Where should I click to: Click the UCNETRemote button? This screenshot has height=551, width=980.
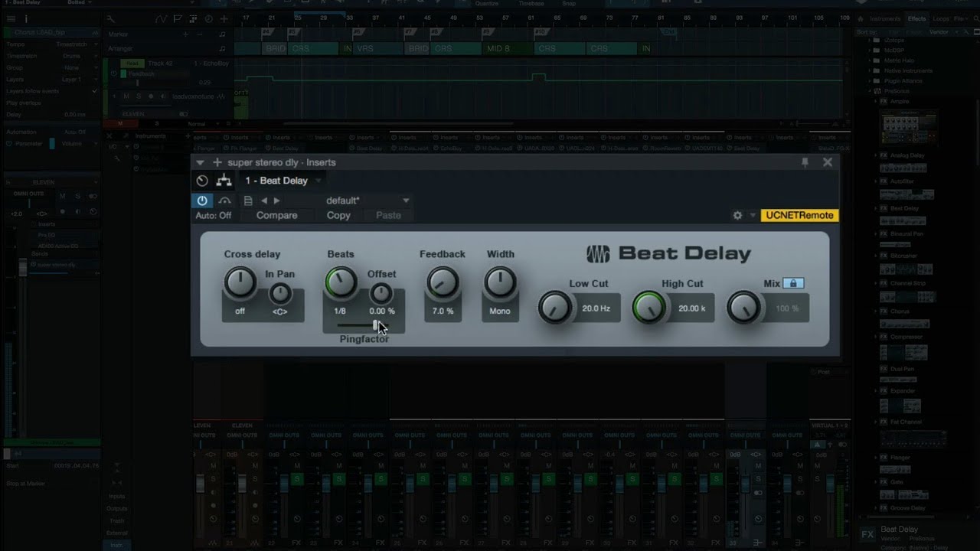(799, 215)
